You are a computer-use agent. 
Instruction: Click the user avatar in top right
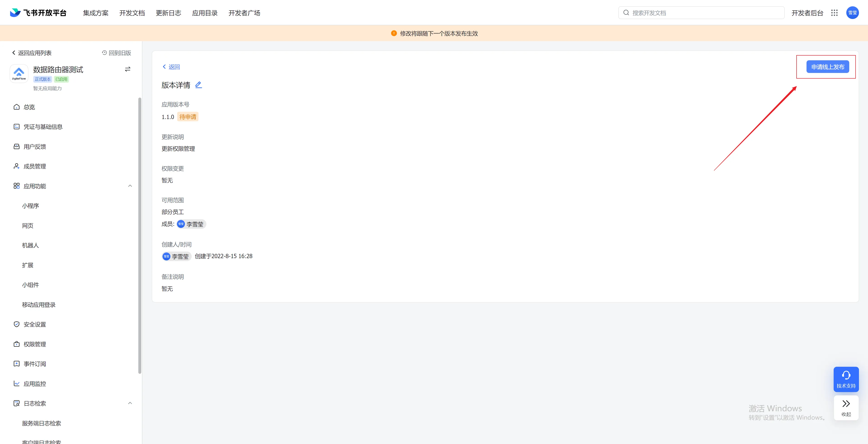click(x=852, y=13)
